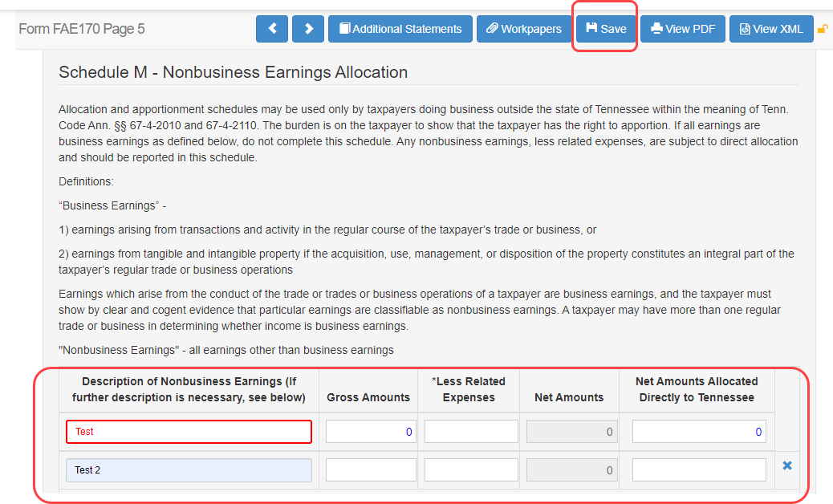833x504 pixels.
Task: Go to the next form page
Action: click(x=308, y=29)
